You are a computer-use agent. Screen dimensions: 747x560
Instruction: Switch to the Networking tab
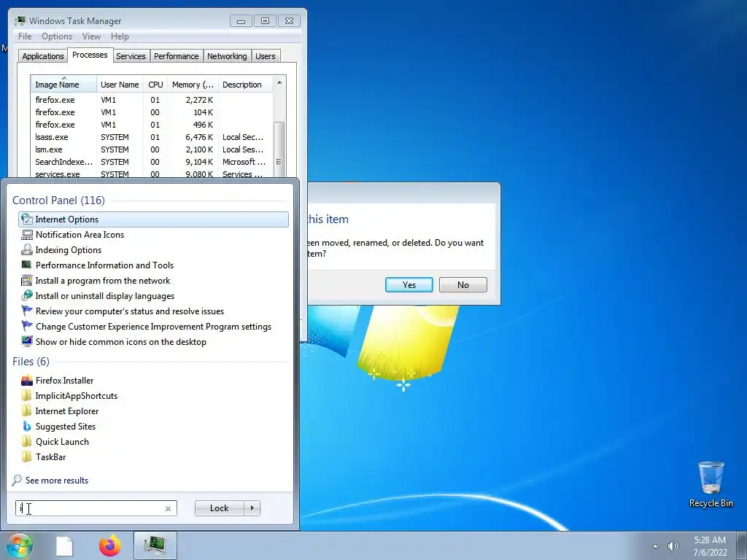point(227,56)
